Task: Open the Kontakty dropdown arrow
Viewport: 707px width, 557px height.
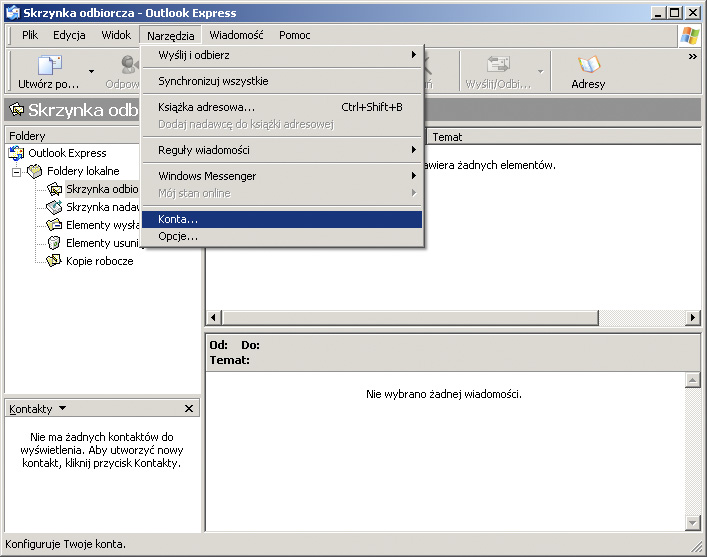Action: [x=63, y=408]
